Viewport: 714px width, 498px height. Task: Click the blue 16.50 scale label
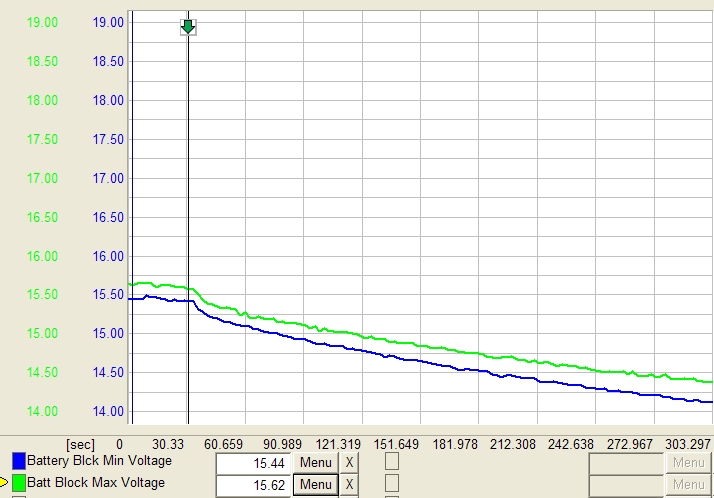tap(108, 217)
